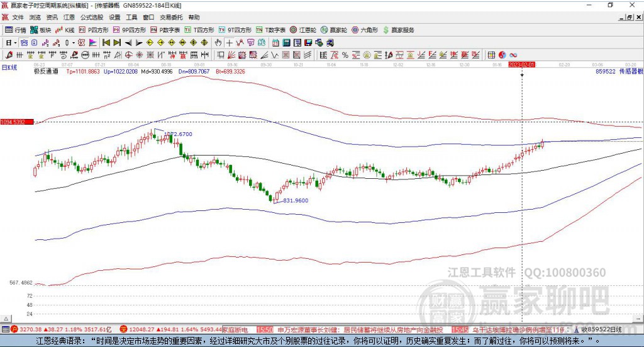This screenshot has width=644, height=347.
Task: Select the percent % tool
Action: [345, 55]
